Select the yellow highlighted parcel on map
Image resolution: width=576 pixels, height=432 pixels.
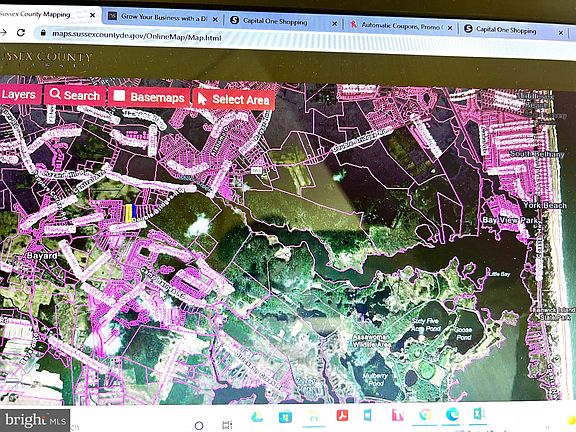click(129, 213)
